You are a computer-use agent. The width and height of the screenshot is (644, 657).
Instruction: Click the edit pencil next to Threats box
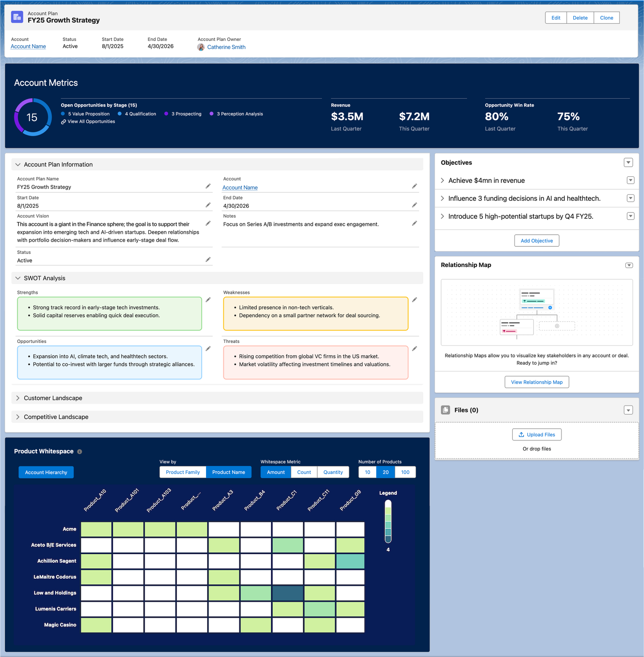tap(414, 349)
